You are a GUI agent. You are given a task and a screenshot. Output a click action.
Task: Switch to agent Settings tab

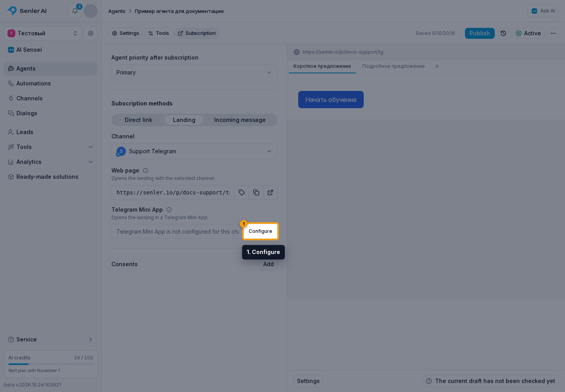click(x=126, y=33)
